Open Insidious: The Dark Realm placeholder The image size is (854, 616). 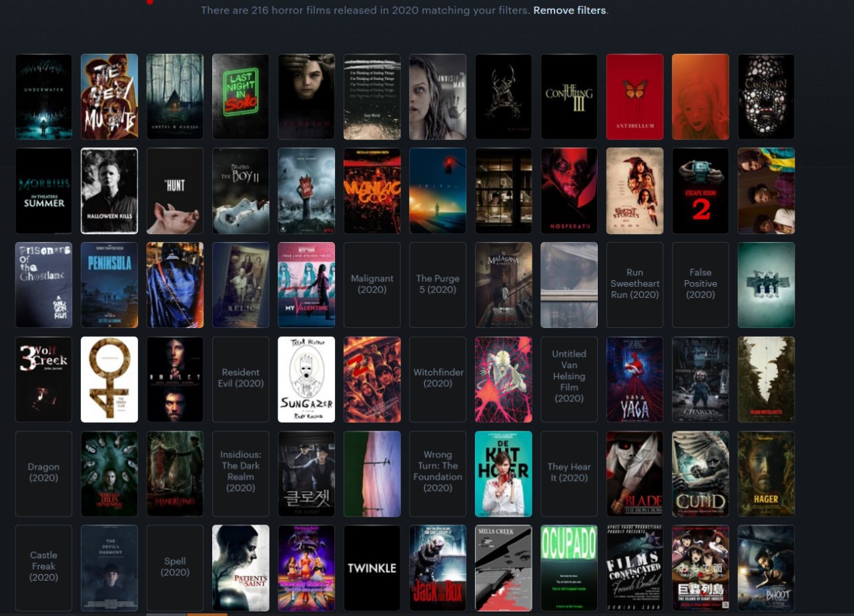[x=241, y=474]
